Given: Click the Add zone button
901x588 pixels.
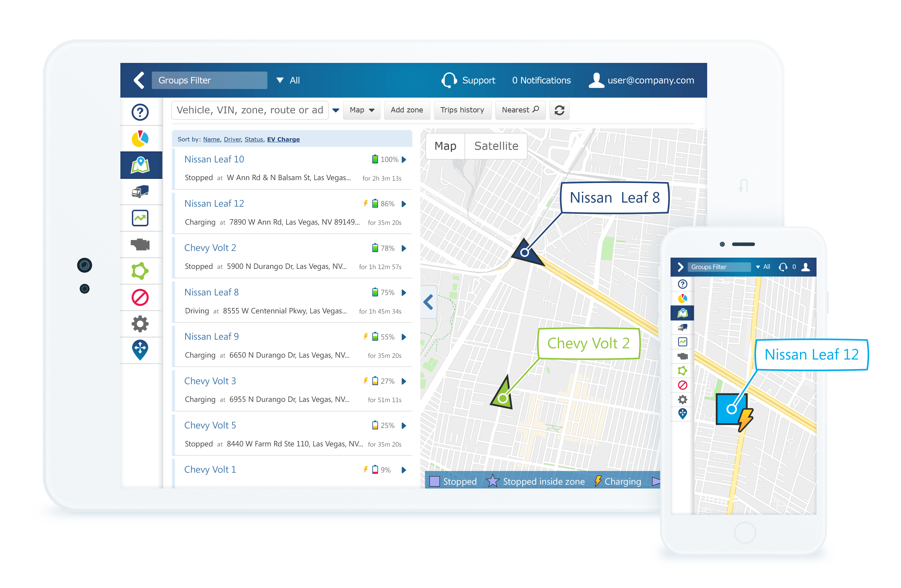Looking at the screenshot, I should coord(407,110).
